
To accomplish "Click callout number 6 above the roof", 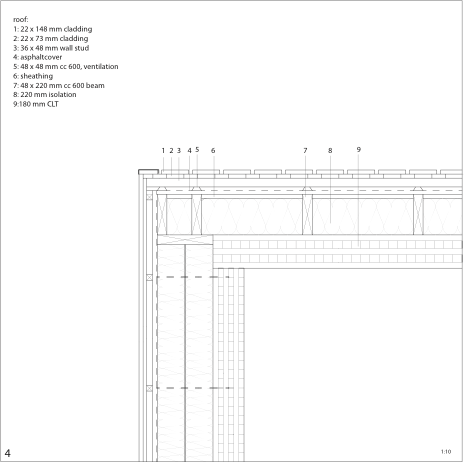I will pyautogui.click(x=213, y=151).
